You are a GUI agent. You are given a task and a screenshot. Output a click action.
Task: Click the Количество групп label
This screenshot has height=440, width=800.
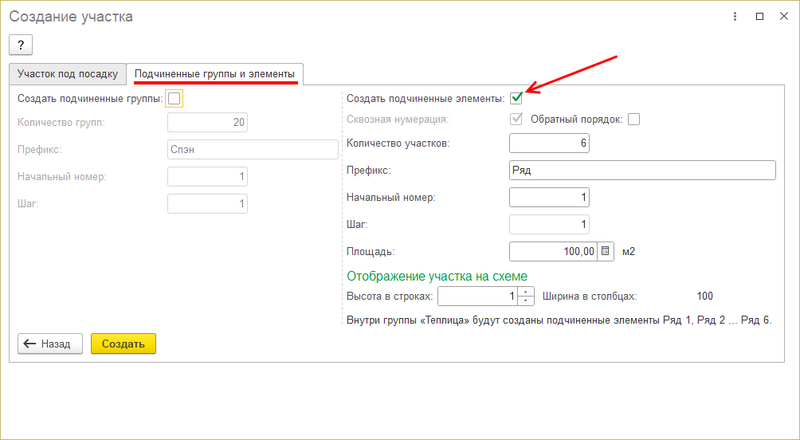(61, 123)
